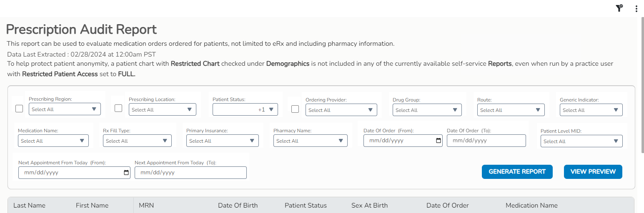Viewport: 644px width, 213px height.
Task: Expand the Patient Status dropdown
Action: [x=245, y=110]
